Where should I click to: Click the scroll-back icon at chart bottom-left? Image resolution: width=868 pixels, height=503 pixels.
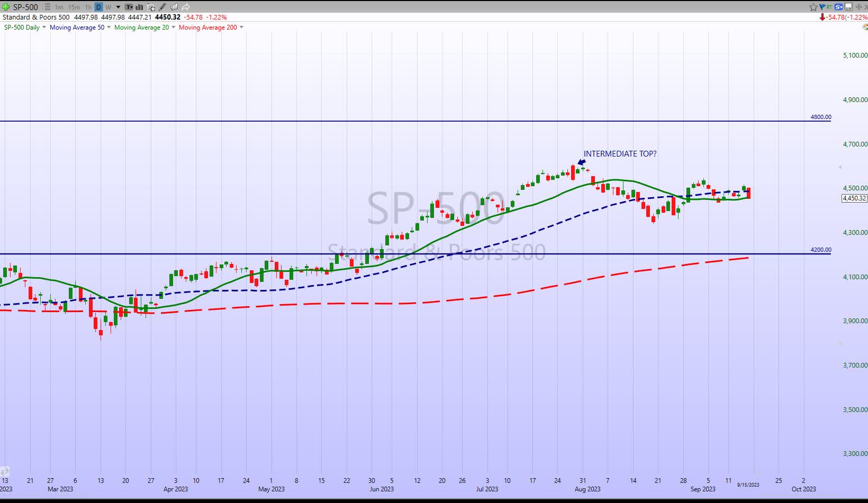(x=5, y=472)
